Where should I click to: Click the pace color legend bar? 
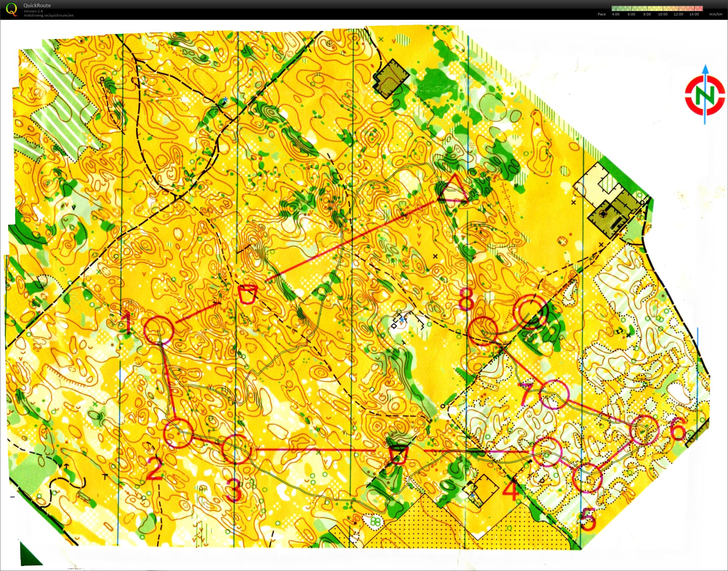tap(657, 8)
